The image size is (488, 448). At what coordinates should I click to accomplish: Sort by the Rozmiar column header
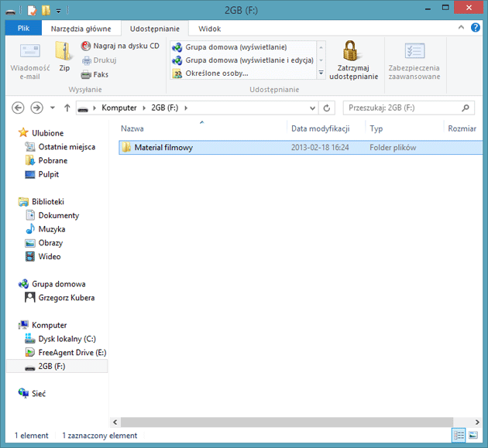pyautogui.click(x=462, y=128)
